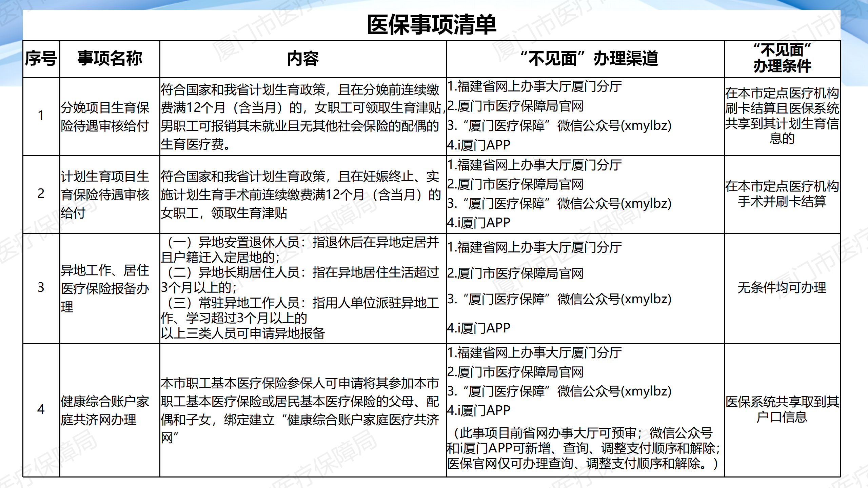Viewport: 868px width, 488px height.
Task: Select row number 4 cell
Action: pos(41,410)
